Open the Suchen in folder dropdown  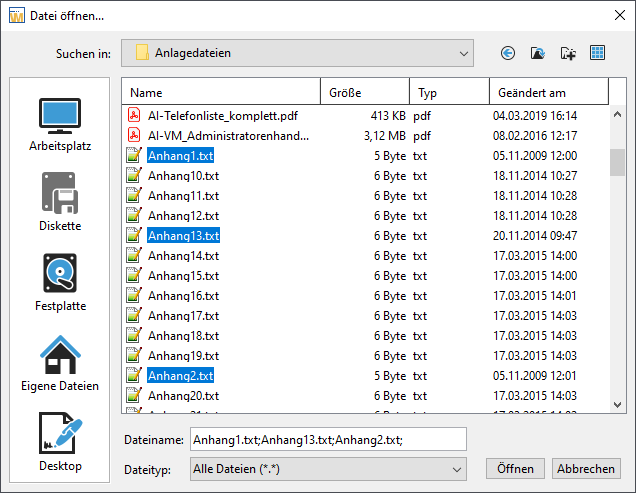click(x=297, y=53)
